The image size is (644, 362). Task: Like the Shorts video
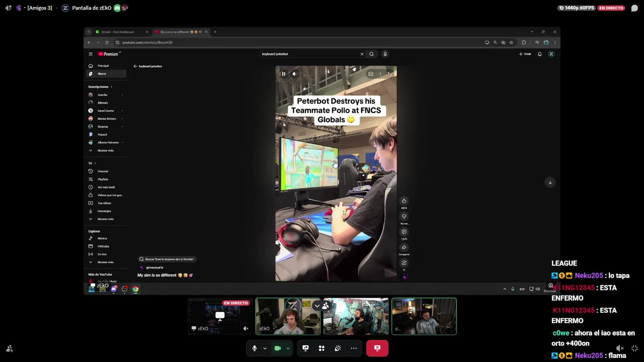click(x=404, y=201)
